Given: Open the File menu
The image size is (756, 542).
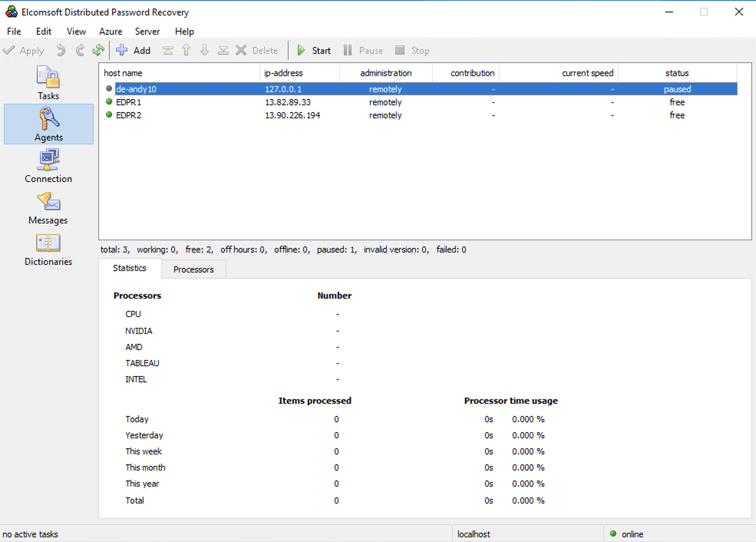Looking at the screenshot, I should (14, 31).
